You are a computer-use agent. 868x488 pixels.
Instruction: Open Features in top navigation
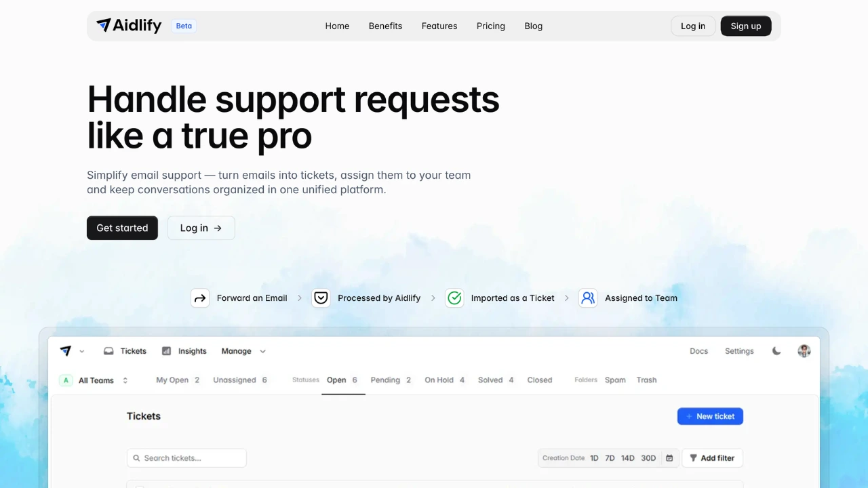point(439,26)
